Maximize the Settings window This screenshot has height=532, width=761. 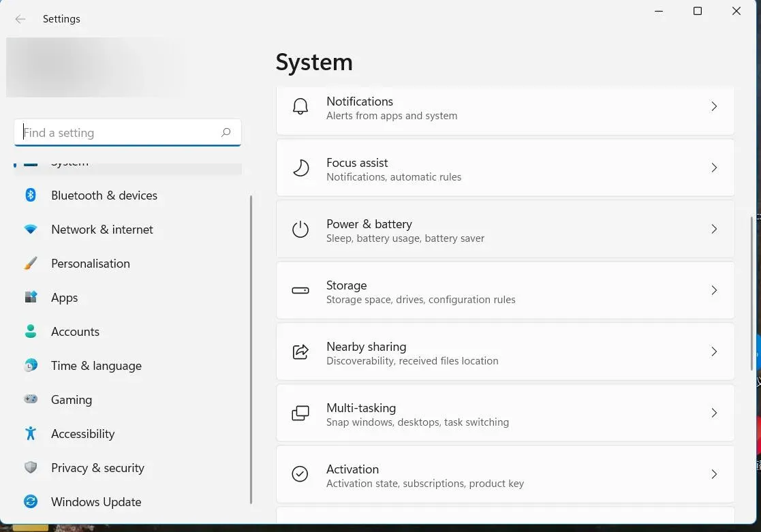[x=698, y=11]
